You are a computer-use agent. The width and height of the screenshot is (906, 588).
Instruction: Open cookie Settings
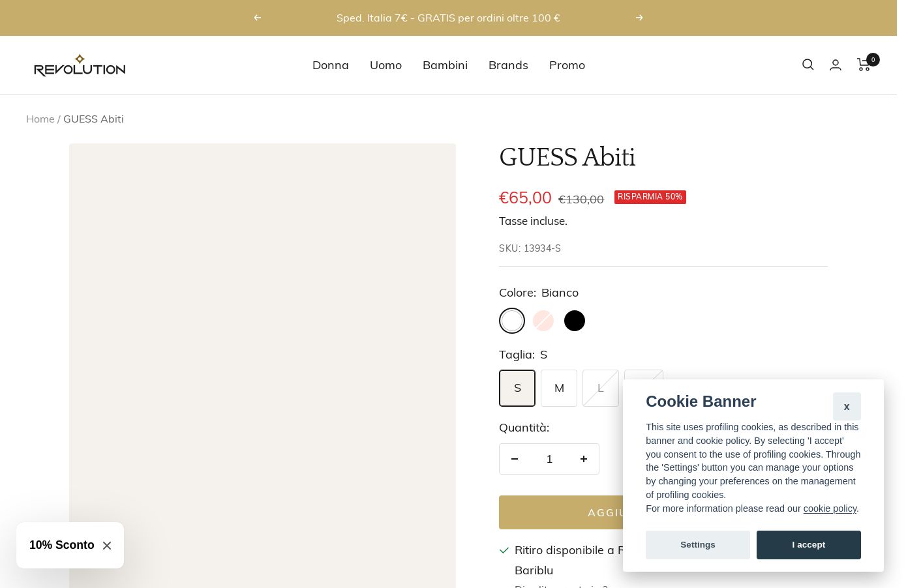point(698,545)
